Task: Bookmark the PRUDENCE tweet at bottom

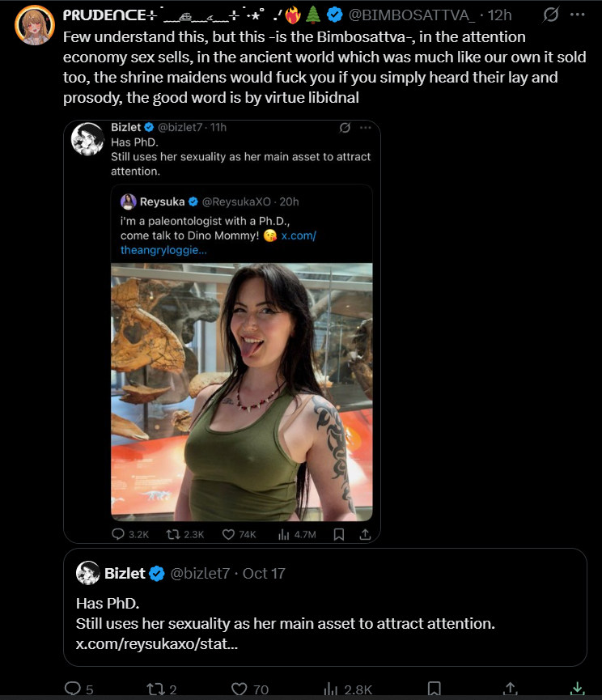Action: 434,689
